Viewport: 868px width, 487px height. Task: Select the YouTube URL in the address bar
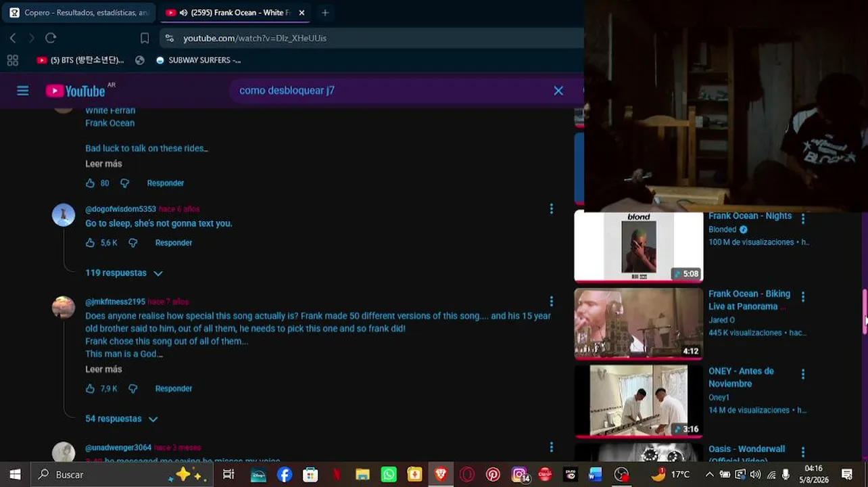pos(255,38)
